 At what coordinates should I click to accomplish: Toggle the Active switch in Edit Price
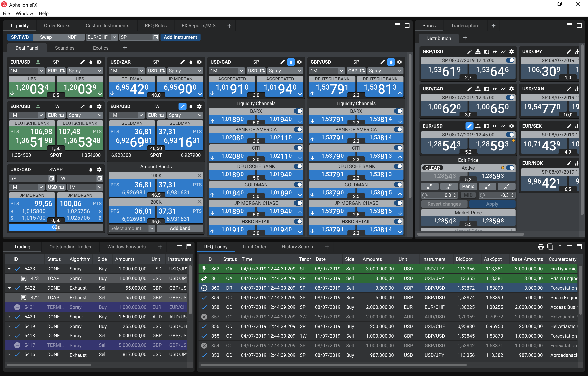pos(510,168)
